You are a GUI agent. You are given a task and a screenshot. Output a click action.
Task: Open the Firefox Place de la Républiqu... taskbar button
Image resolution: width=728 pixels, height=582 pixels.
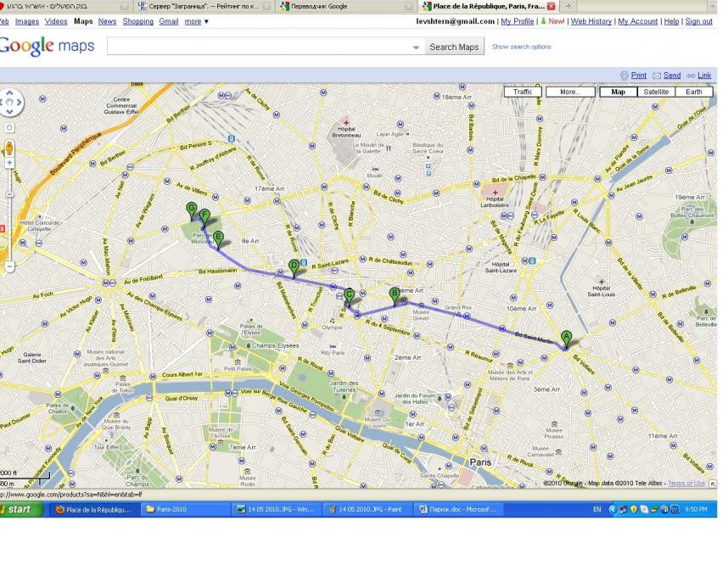click(94, 509)
